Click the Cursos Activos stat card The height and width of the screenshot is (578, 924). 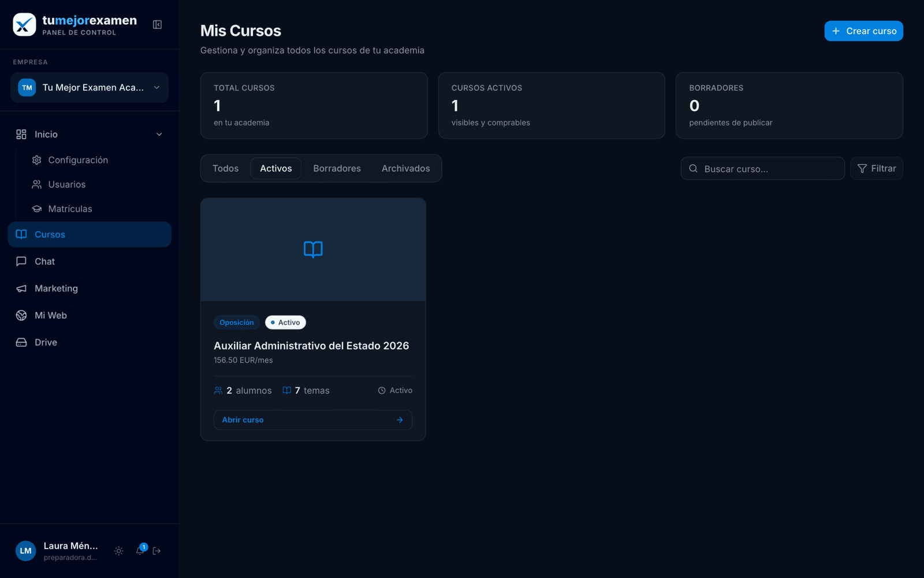click(x=552, y=105)
